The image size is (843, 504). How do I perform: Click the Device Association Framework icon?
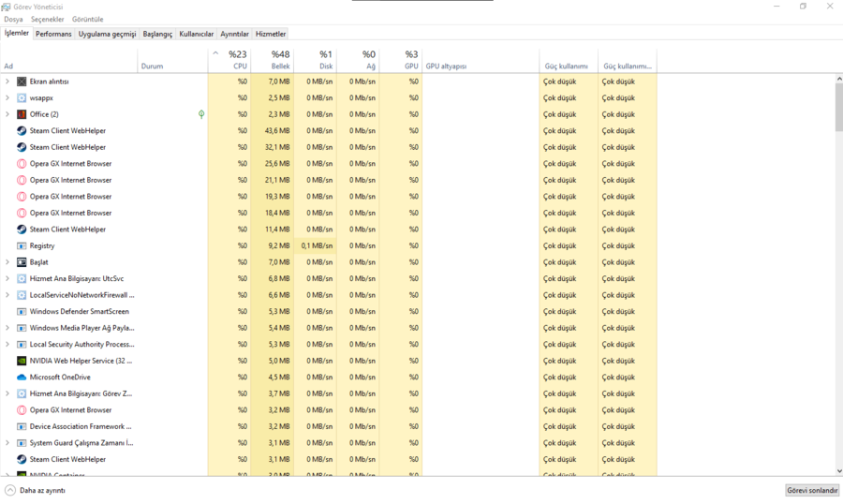click(x=22, y=426)
